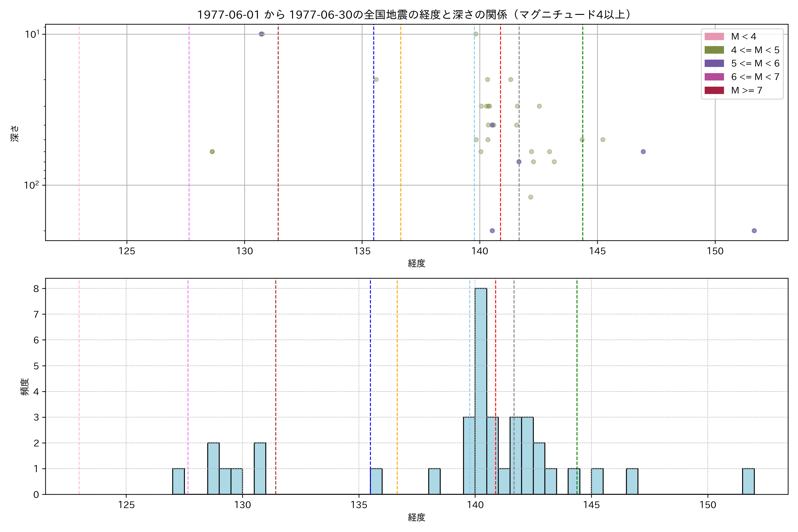This screenshot has width=798, height=532.
Task: Click the leftmost histogram bar near longitude 127
Action: [178, 481]
